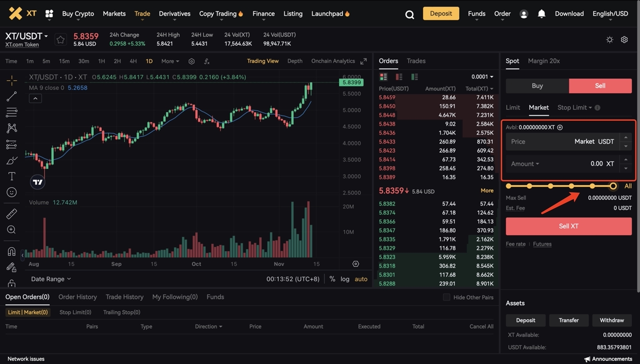Open the Total(XT) column dropdown

pyautogui.click(x=479, y=88)
